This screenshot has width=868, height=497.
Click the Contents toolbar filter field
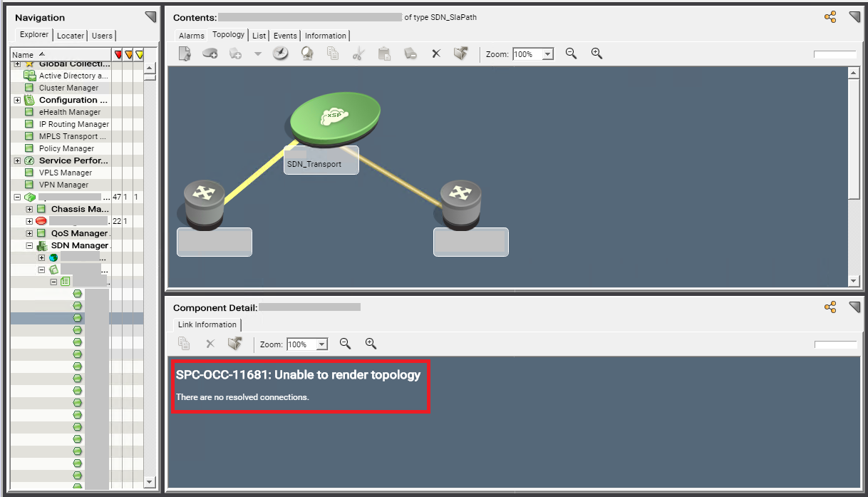[835, 54]
